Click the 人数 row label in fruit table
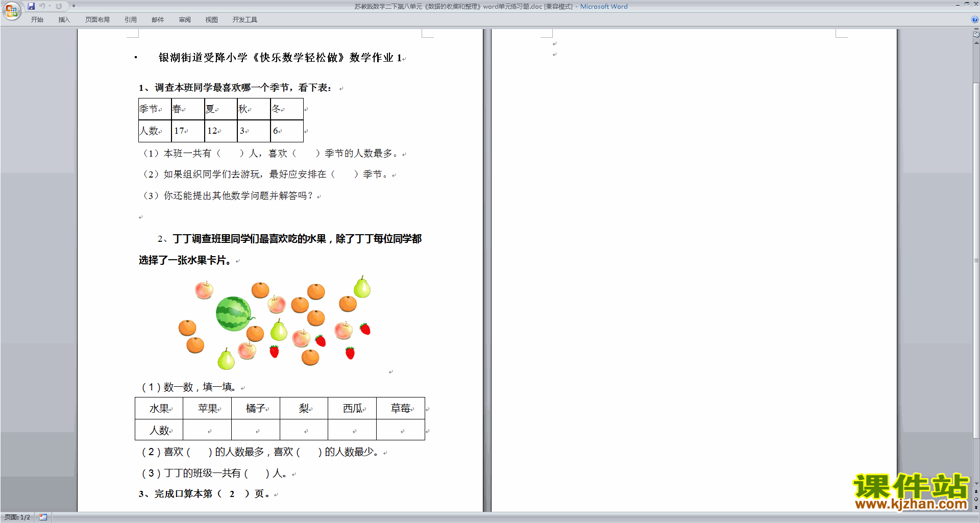 159,430
